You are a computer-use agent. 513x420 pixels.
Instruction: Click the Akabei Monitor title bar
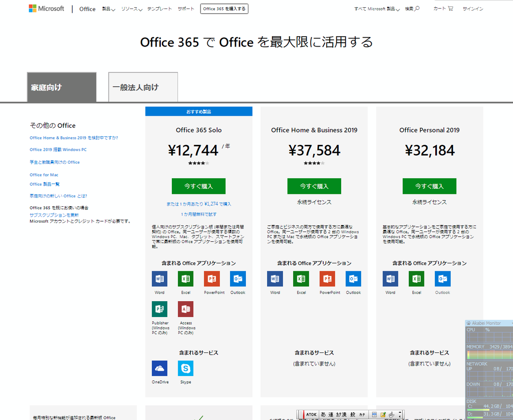coord(489,323)
